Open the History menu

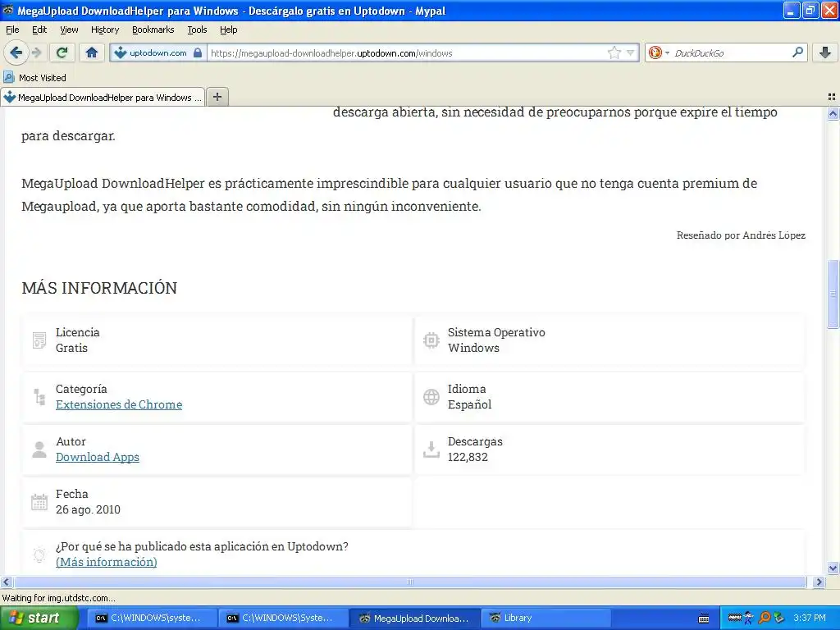(x=105, y=30)
